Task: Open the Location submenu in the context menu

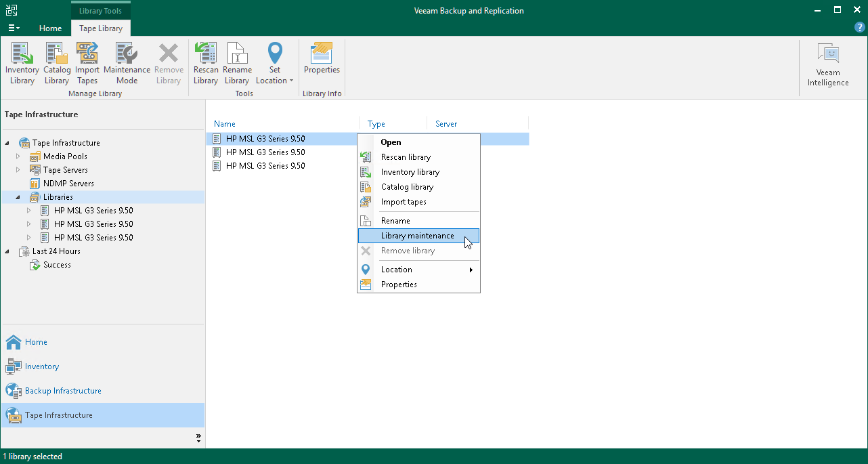Action: point(397,269)
